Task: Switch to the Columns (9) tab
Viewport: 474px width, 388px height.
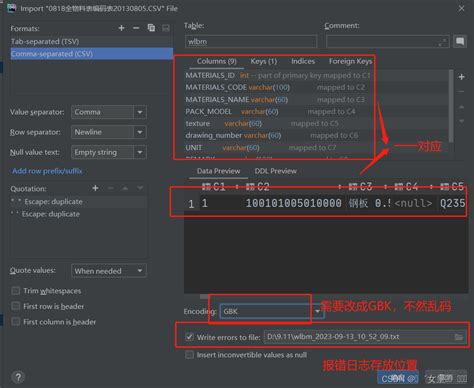Action: pyautogui.click(x=217, y=61)
